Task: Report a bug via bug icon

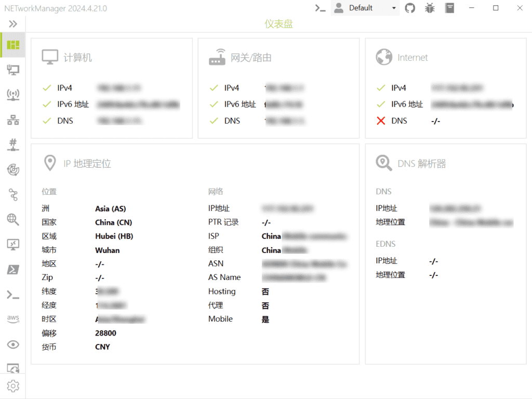Action: click(x=430, y=8)
